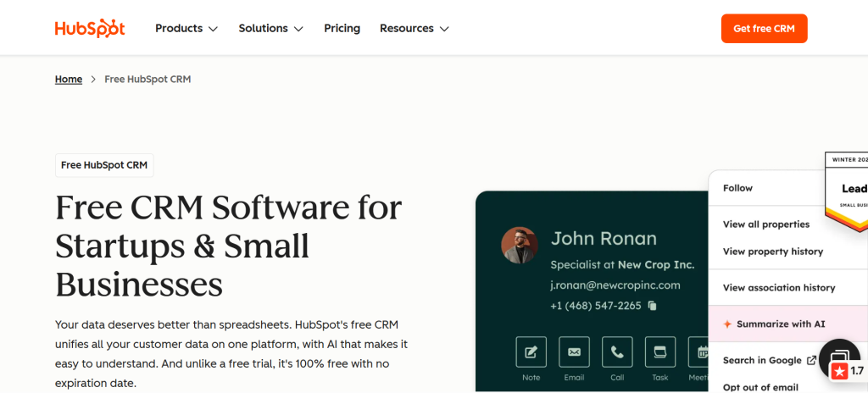The image size is (868, 393).
Task: Click the Call icon on the contact card
Action: (617, 351)
